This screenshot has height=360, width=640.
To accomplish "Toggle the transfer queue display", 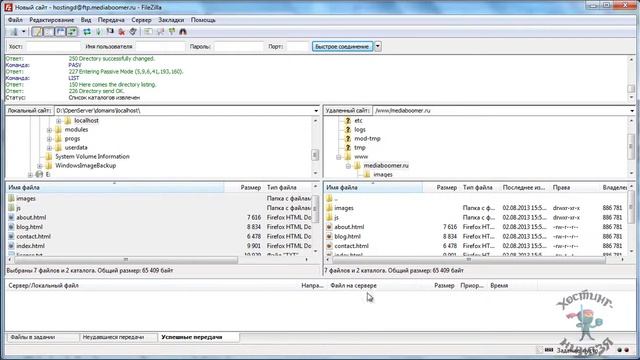I will pos(72,31).
